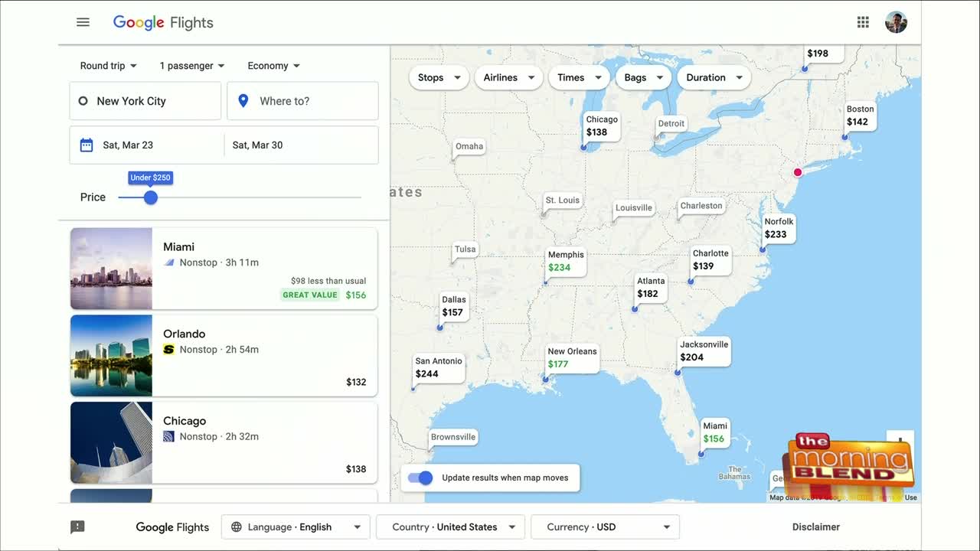Open the Language English dropdown
This screenshot has width=980, height=551.
click(296, 527)
